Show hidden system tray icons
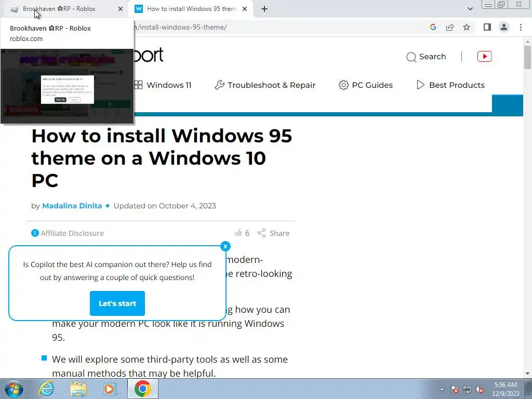 [x=442, y=389]
